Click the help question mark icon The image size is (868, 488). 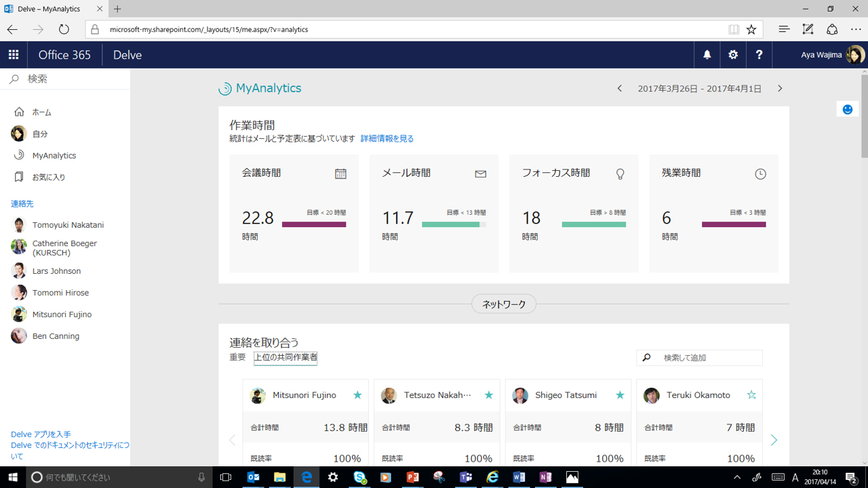coord(759,55)
